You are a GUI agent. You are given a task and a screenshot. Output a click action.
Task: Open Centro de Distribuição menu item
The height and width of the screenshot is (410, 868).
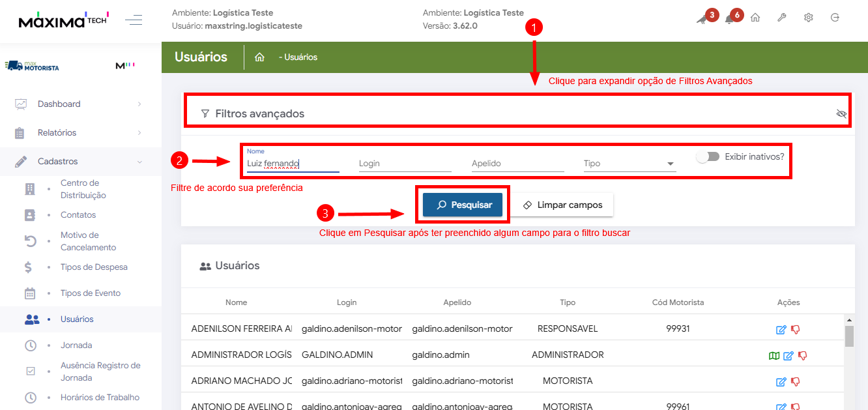coord(83,189)
